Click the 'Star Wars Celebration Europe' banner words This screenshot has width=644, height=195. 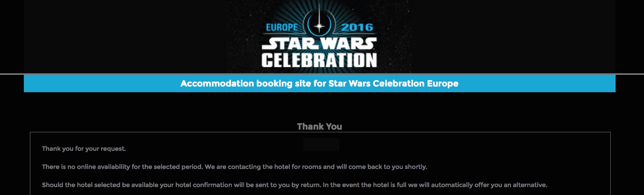(x=393, y=84)
